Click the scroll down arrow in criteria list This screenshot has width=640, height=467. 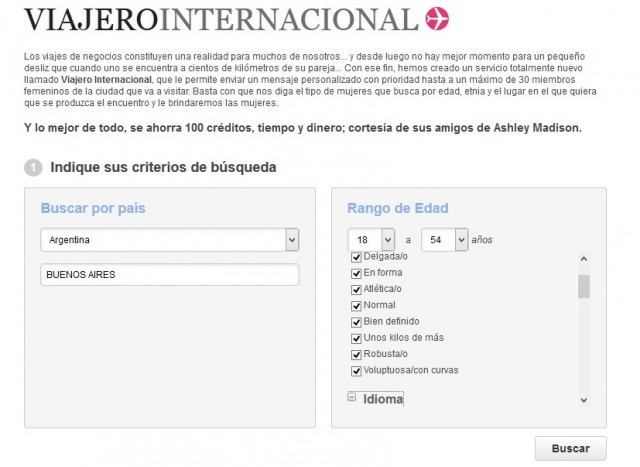tap(584, 400)
